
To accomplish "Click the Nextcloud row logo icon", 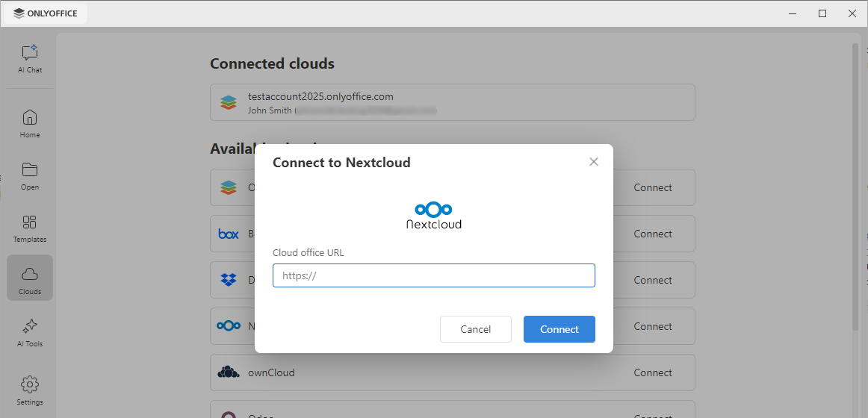I will tap(228, 325).
